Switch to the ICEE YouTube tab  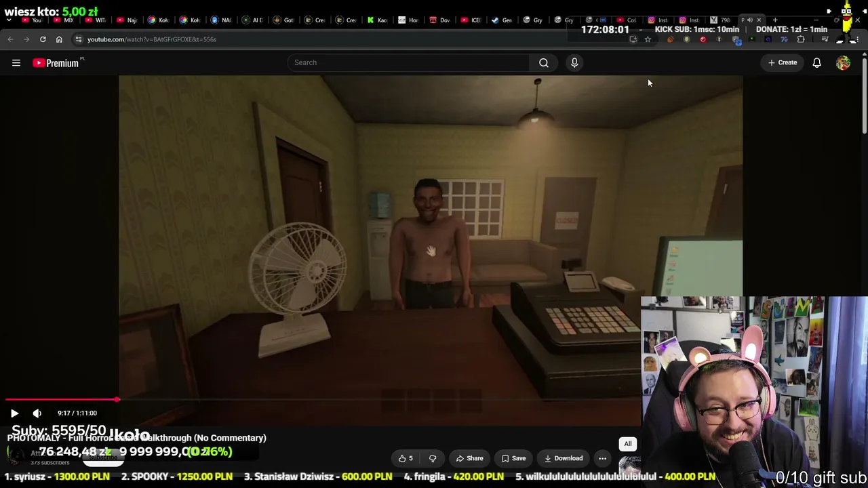click(x=471, y=20)
